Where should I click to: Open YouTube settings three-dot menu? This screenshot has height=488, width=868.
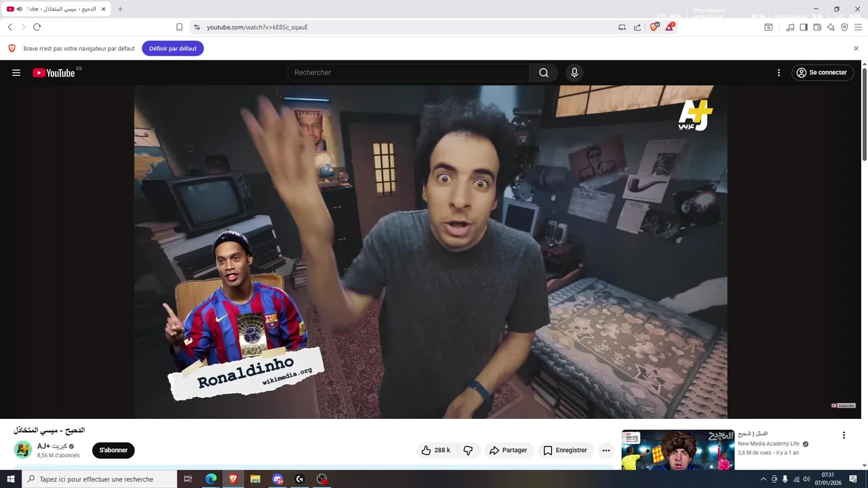pyautogui.click(x=778, y=73)
